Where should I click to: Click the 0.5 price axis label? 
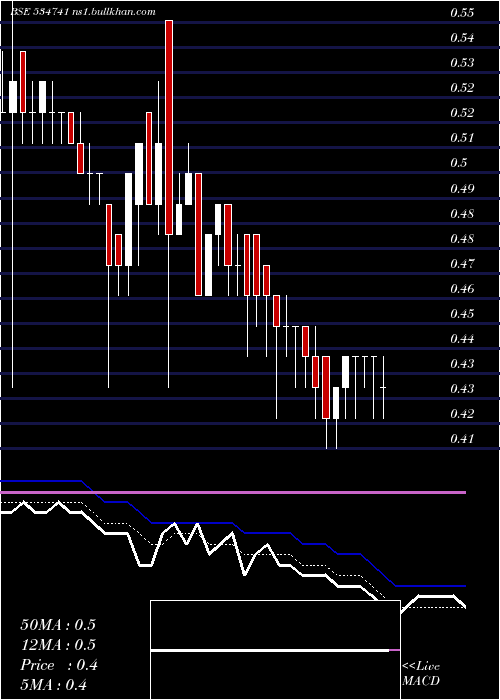coord(459,163)
